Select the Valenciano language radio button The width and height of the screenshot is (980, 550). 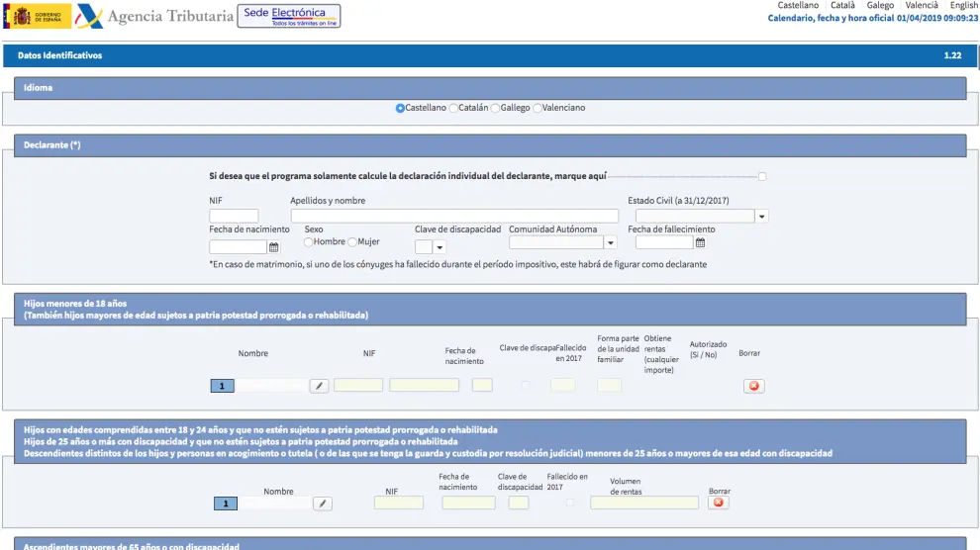point(538,108)
